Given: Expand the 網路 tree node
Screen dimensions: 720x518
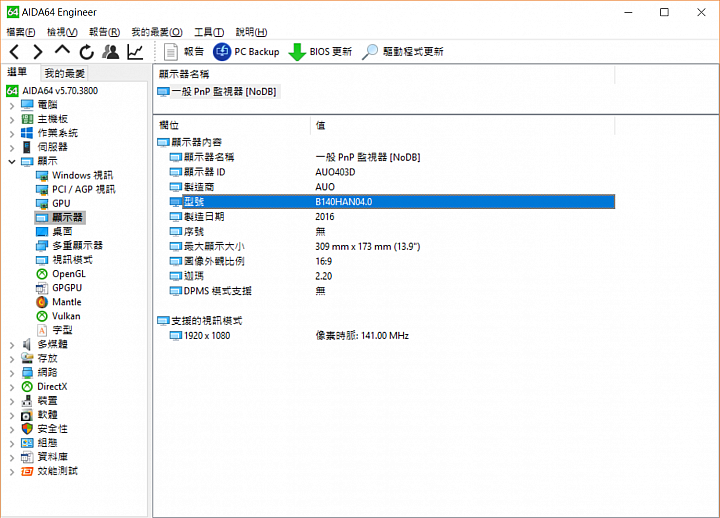Looking at the screenshot, I should 12,373.
